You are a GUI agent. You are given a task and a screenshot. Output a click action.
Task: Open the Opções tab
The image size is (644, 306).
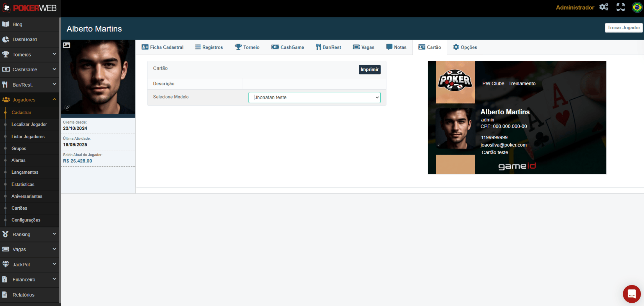465,47
